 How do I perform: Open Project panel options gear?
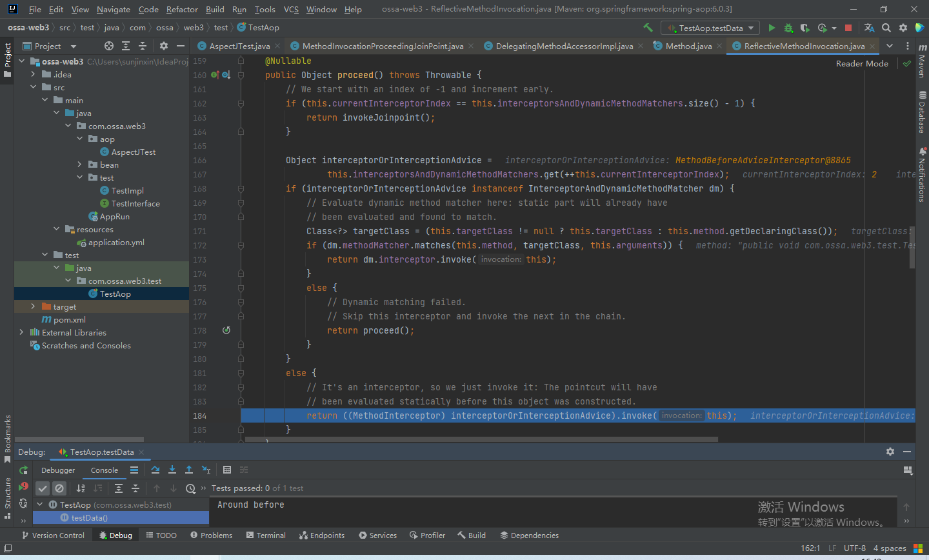click(x=164, y=46)
